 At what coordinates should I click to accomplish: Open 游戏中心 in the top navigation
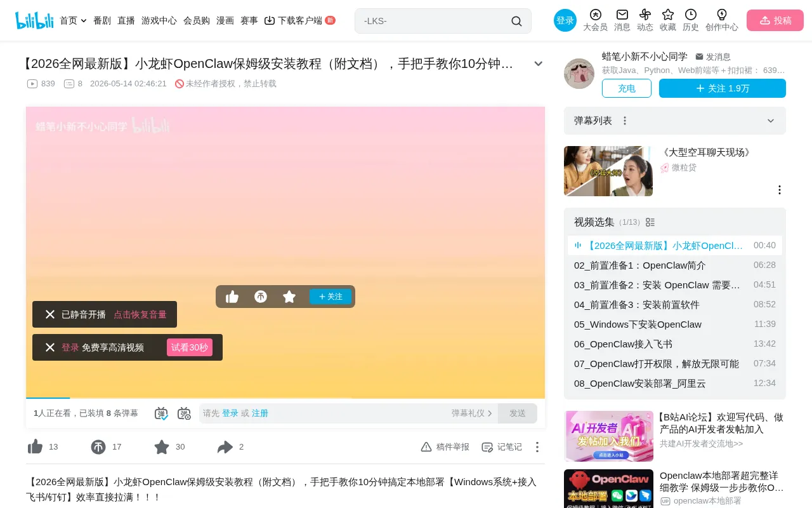159,20
